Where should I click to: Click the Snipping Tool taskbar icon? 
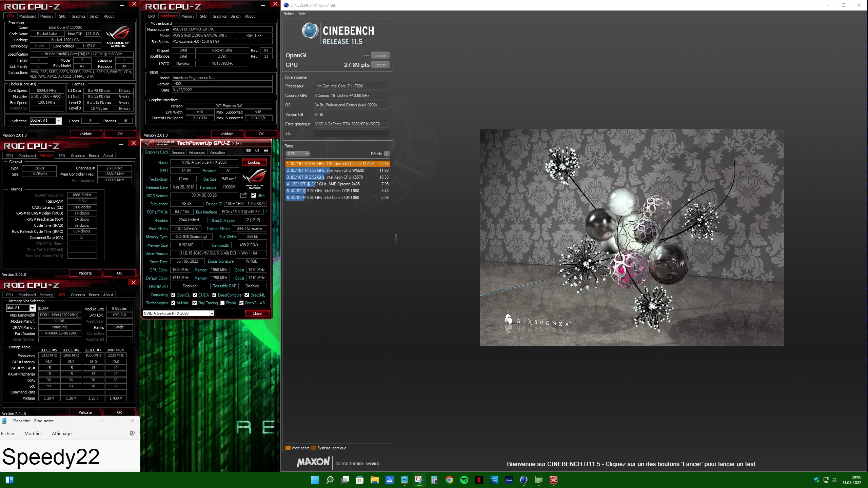click(419, 480)
